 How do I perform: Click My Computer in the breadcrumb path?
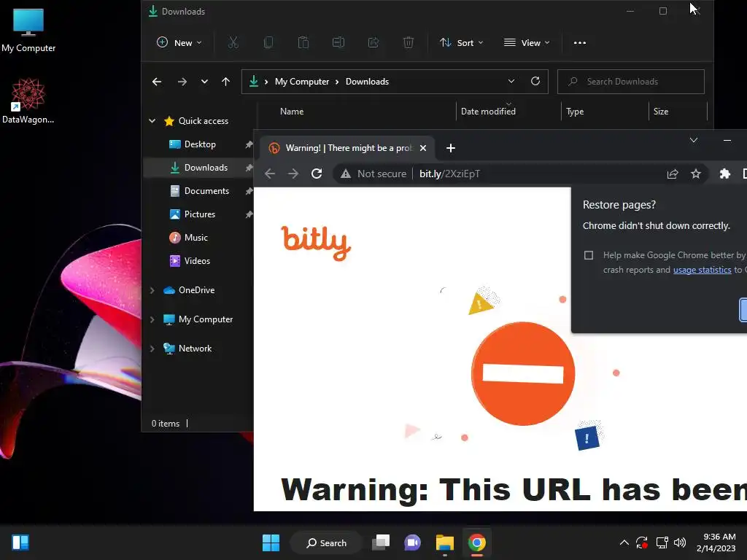click(301, 82)
